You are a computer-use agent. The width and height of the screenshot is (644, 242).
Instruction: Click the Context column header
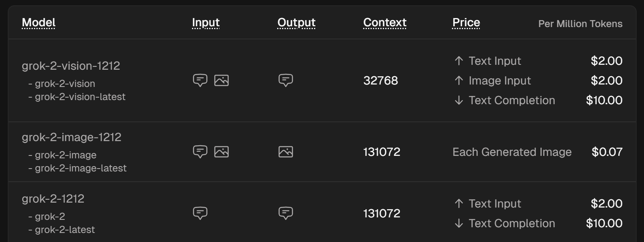coord(385,23)
